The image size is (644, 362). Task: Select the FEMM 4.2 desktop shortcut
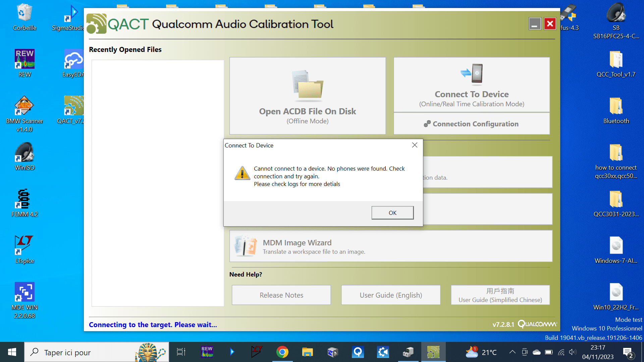click(x=24, y=203)
